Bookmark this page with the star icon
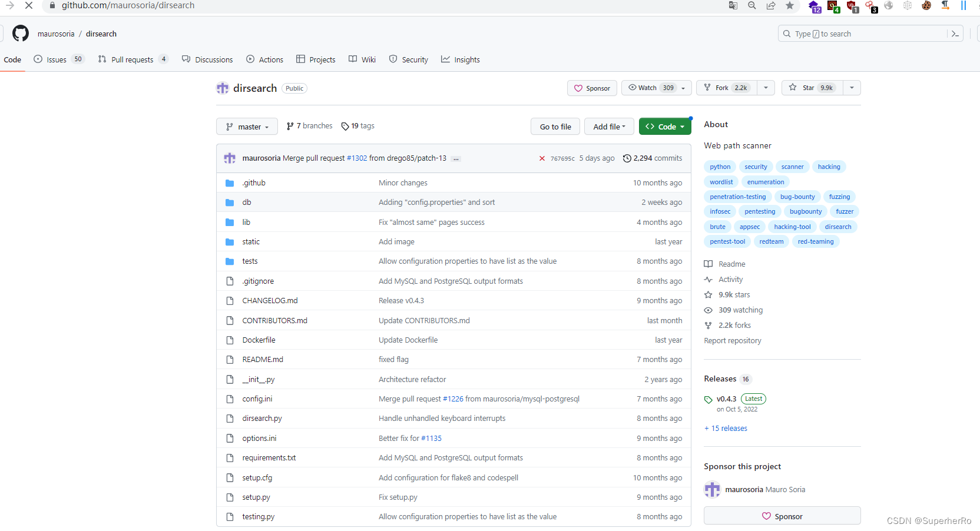Viewport: 980px width, 531px height. (790, 5)
